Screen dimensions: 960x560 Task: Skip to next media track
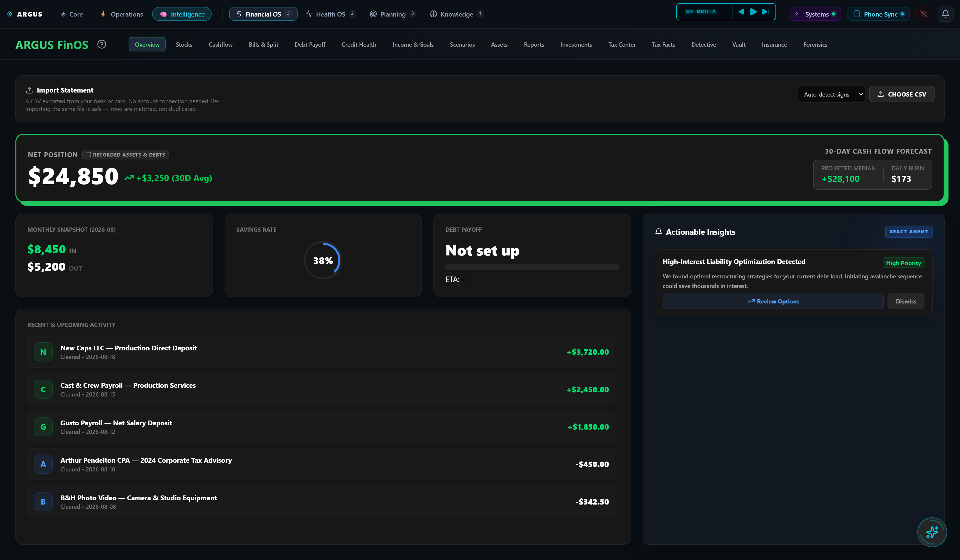[x=765, y=12]
